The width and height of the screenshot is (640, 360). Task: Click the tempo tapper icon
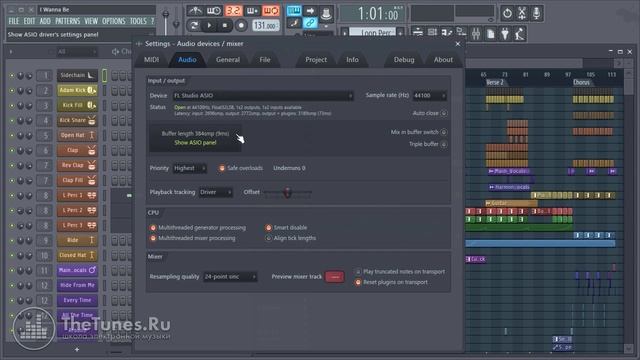click(x=520, y=33)
